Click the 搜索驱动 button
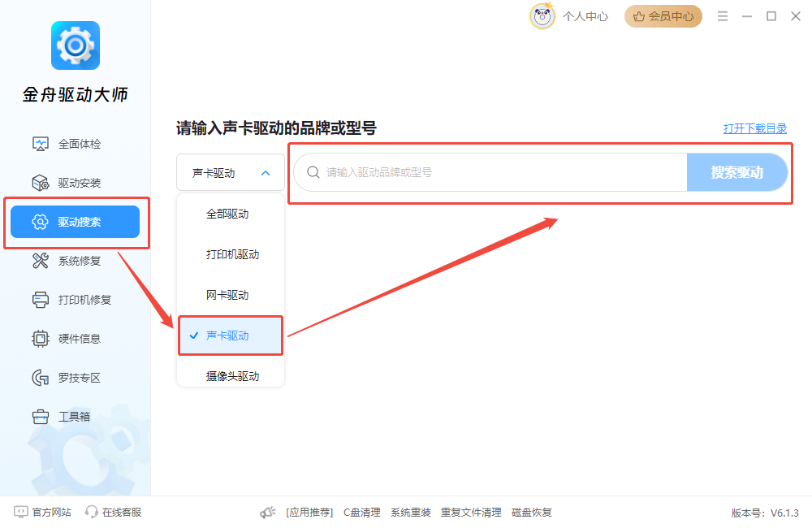The width and height of the screenshot is (812, 528). pyautogui.click(x=737, y=172)
